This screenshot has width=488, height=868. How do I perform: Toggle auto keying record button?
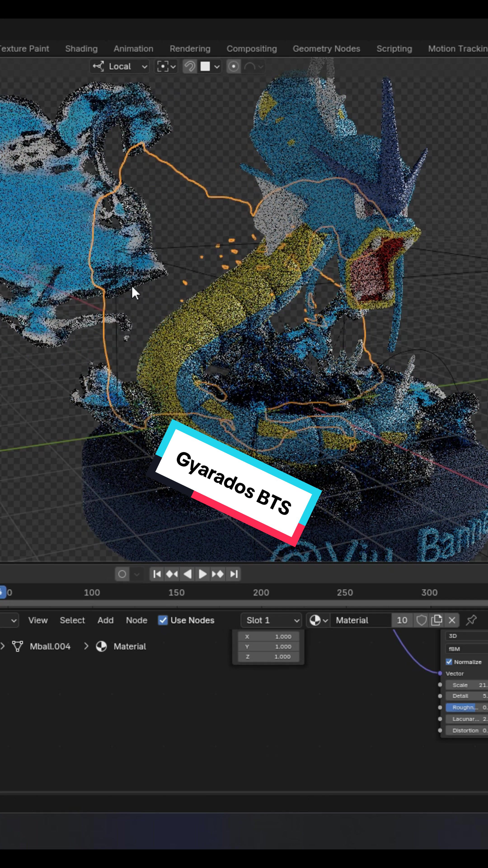pyautogui.click(x=122, y=574)
